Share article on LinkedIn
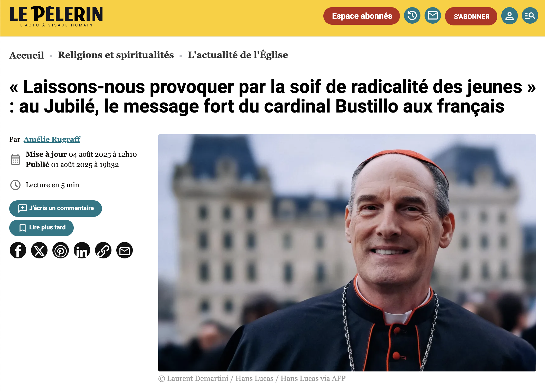545x392 pixels. tap(82, 250)
